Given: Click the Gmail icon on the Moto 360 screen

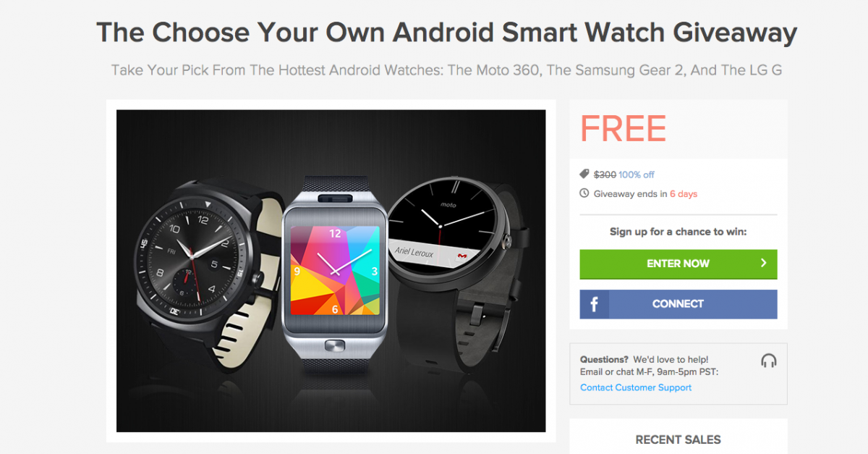Looking at the screenshot, I should point(463,256).
